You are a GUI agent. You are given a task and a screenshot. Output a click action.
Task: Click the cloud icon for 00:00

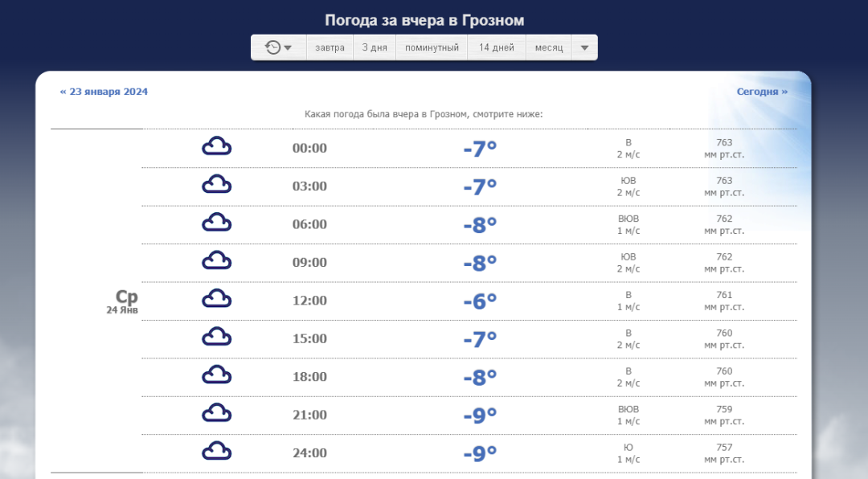tap(216, 147)
